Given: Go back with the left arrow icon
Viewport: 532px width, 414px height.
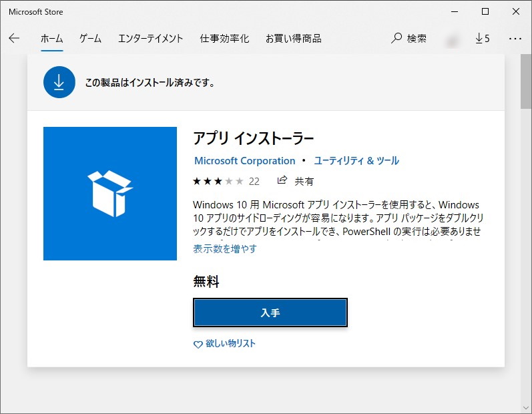Looking at the screenshot, I should [x=14, y=38].
